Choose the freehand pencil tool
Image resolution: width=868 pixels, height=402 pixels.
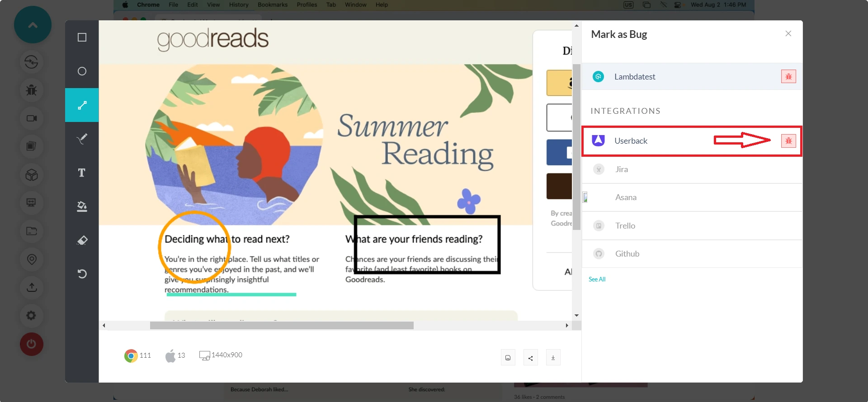[82, 139]
